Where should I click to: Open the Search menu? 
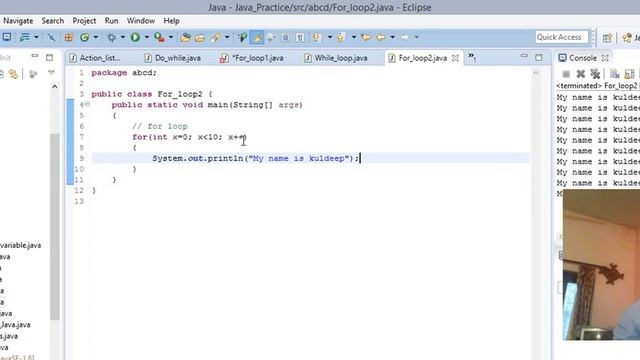tap(53, 21)
